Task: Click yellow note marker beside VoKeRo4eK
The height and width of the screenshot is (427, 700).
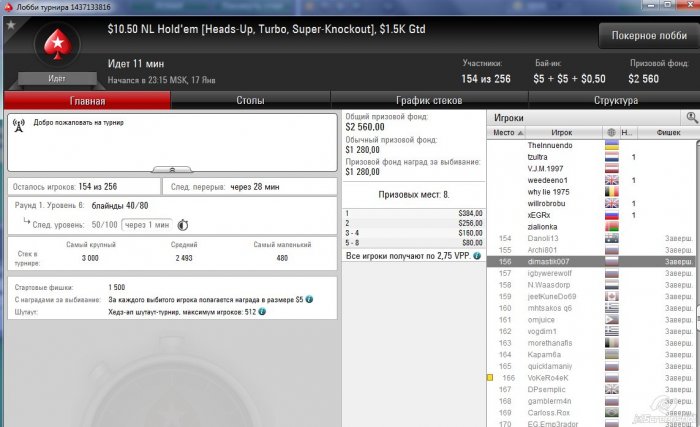Action: [490, 378]
